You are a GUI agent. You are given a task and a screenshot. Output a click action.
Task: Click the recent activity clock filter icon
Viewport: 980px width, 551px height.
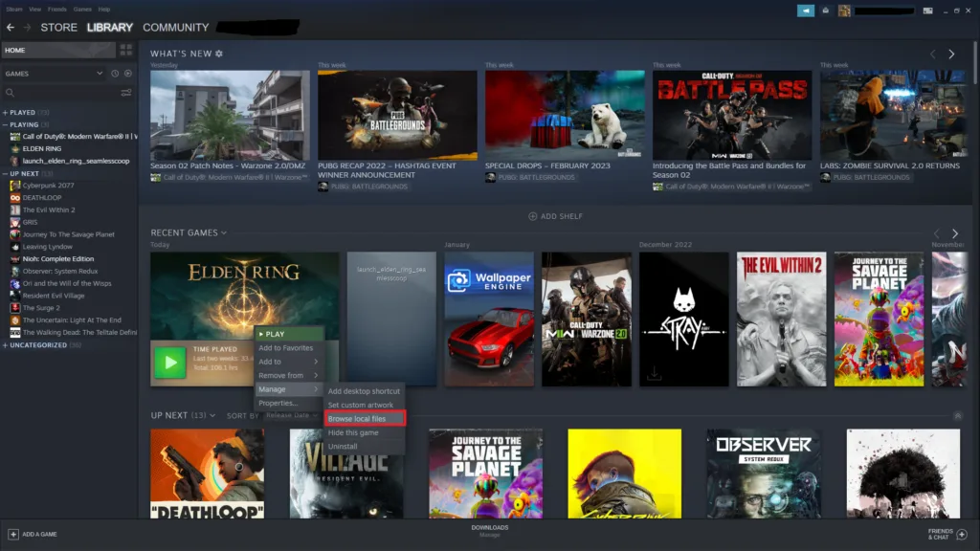114,74
